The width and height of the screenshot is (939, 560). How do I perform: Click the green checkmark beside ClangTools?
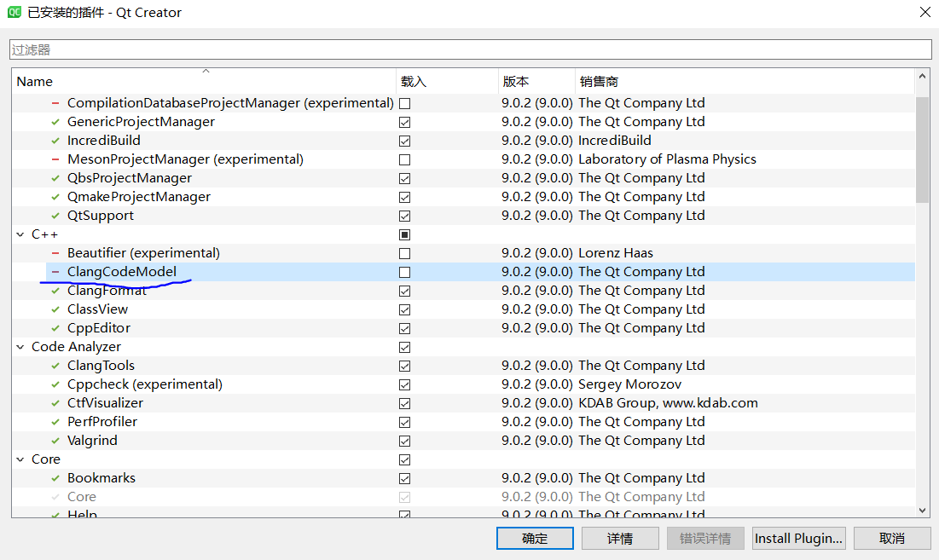[x=55, y=366]
